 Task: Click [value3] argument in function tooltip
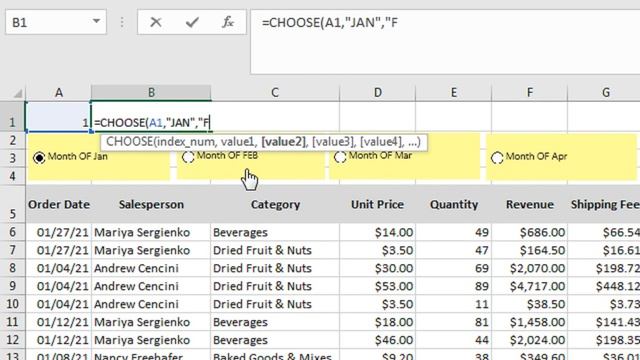pos(333,142)
